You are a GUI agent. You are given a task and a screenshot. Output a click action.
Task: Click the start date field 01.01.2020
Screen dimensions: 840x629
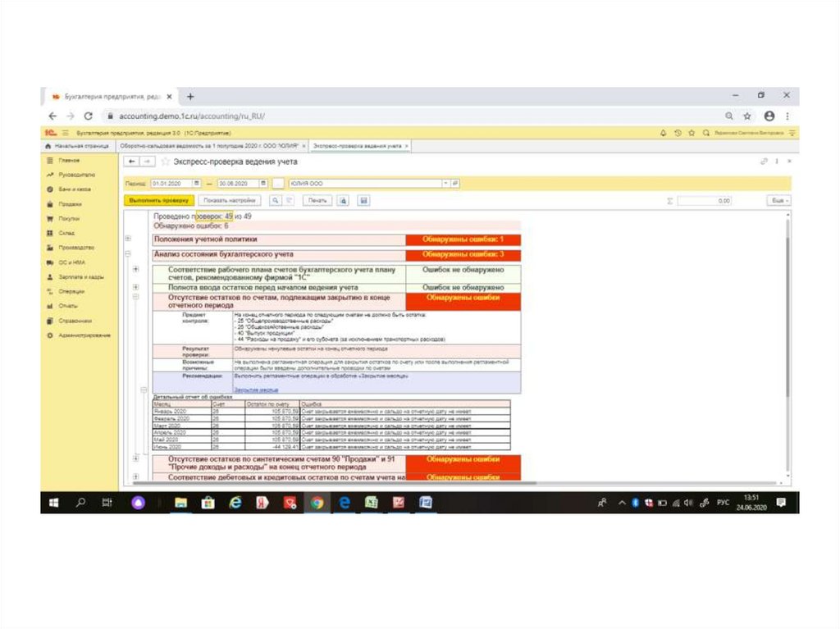click(171, 183)
